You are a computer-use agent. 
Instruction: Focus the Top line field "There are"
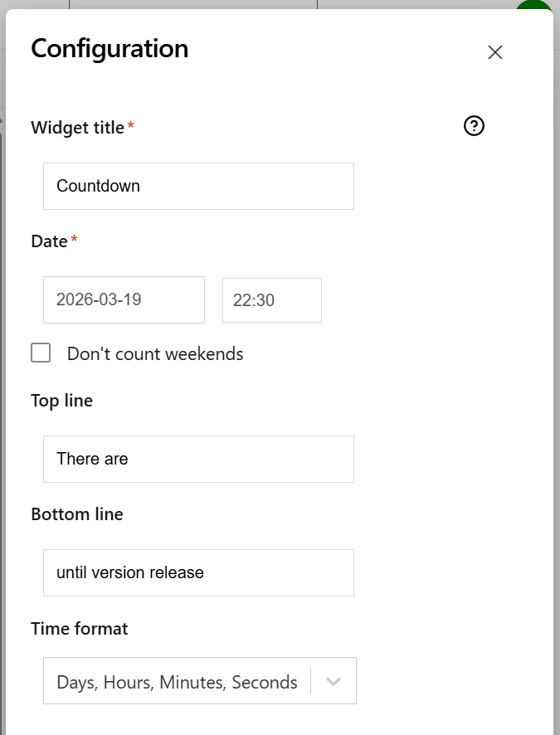(x=198, y=459)
